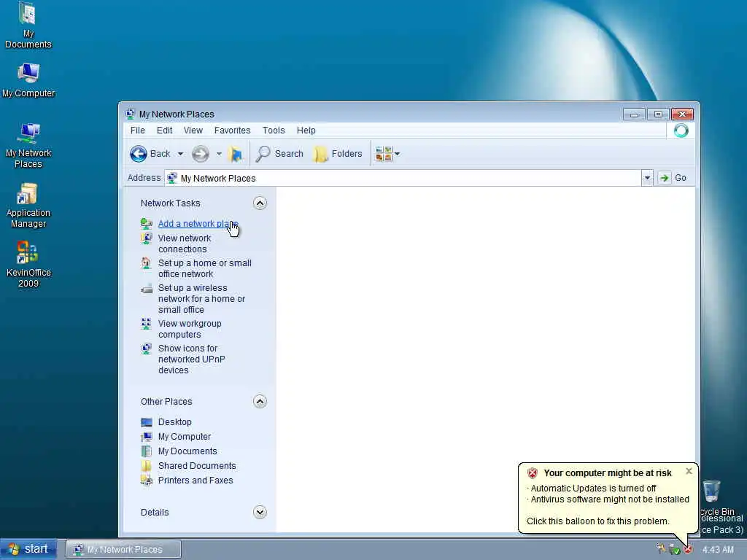Open the File menu
This screenshot has width=747, height=560.
(138, 131)
